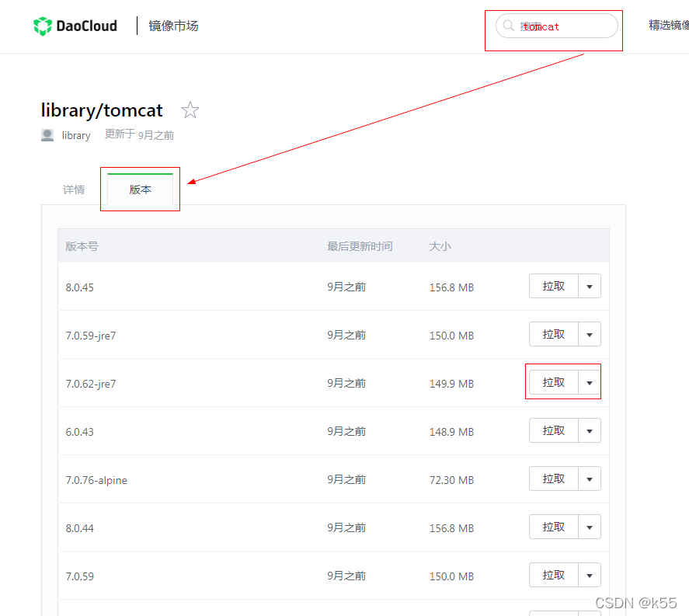689x616 pixels.
Task: Click the search magnifier icon
Action: click(509, 26)
